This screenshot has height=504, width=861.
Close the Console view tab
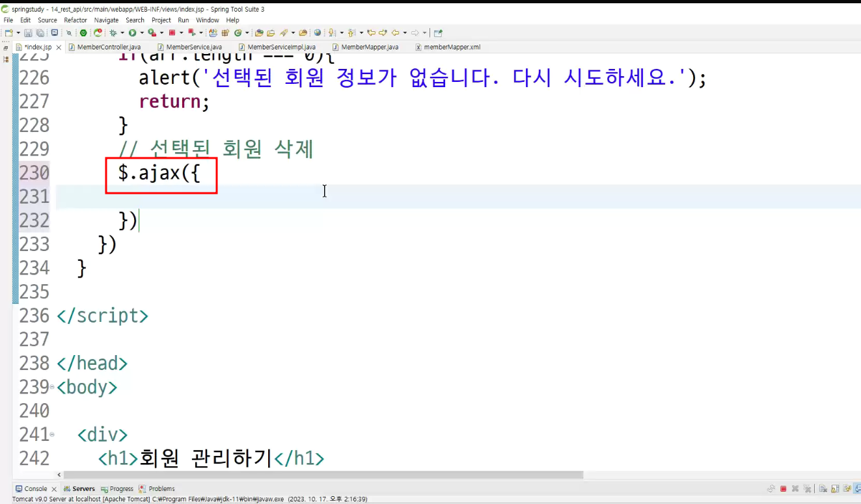pos(54,489)
